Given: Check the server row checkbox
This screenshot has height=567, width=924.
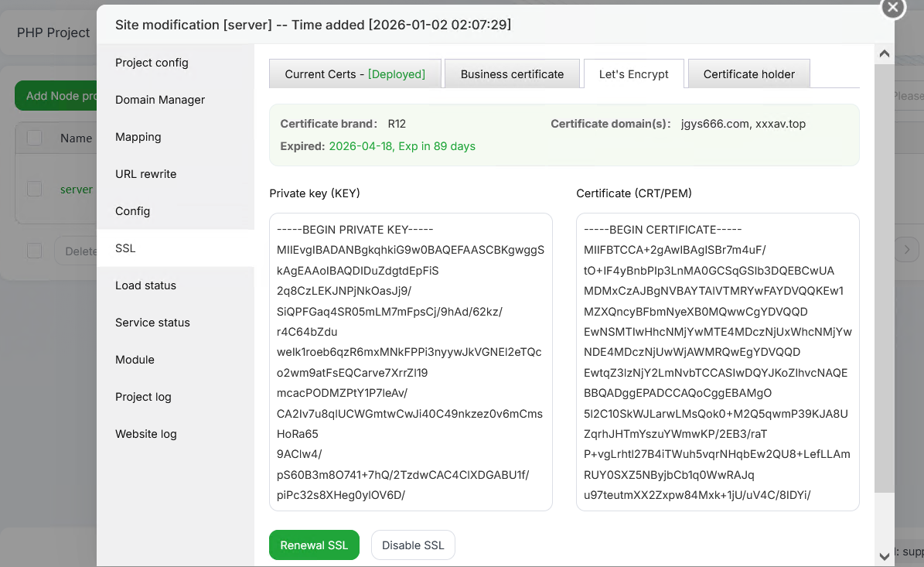Looking at the screenshot, I should 35,189.
